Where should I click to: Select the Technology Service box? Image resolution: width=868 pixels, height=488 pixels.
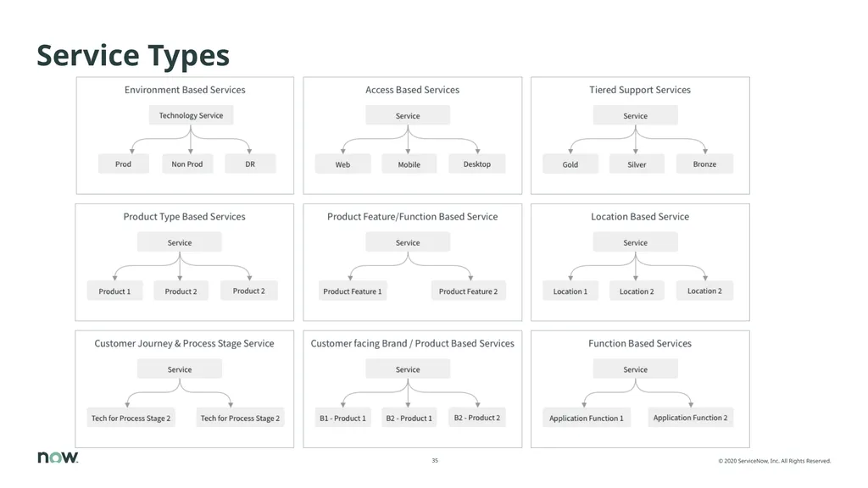(191, 115)
